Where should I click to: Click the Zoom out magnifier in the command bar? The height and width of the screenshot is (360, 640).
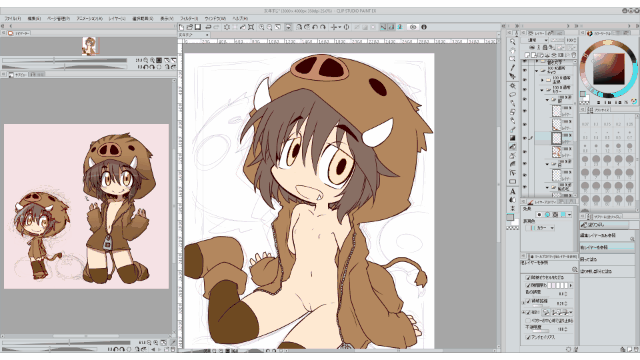coord(269,27)
